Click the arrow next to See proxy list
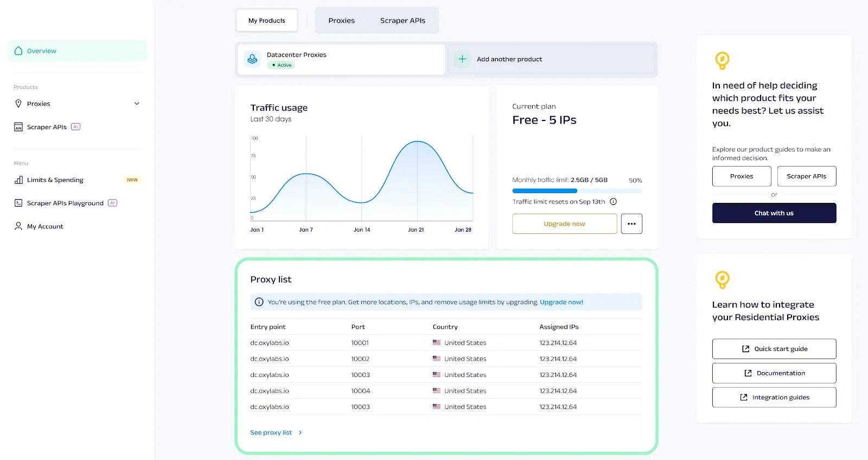Image resolution: width=868 pixels, height=460 pixels. click(300, 433)
